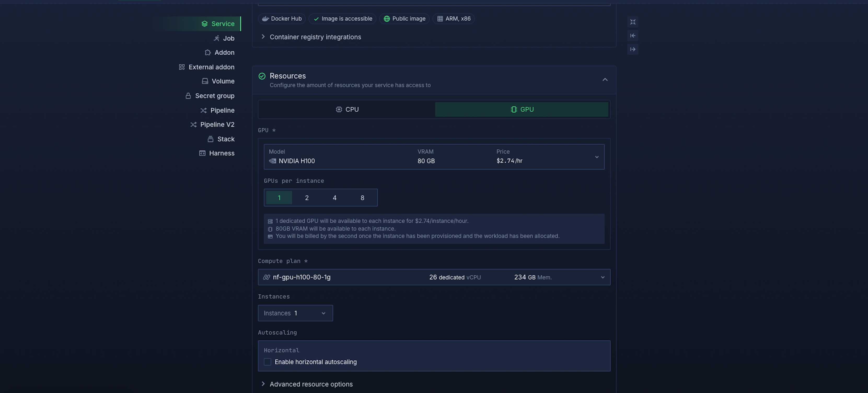Click the Docker Hub whale icon
The width and height of the screenshot is (868, 393).
click(265, 19)
